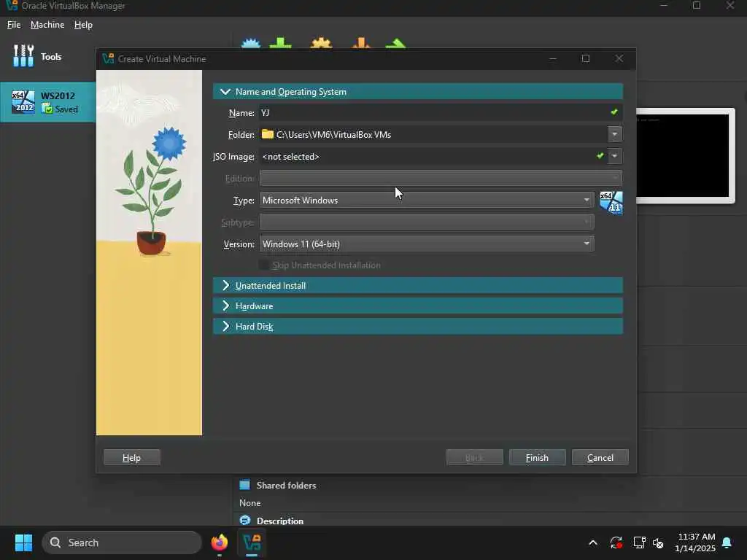Click the Finish button

(x=538, y=457)
